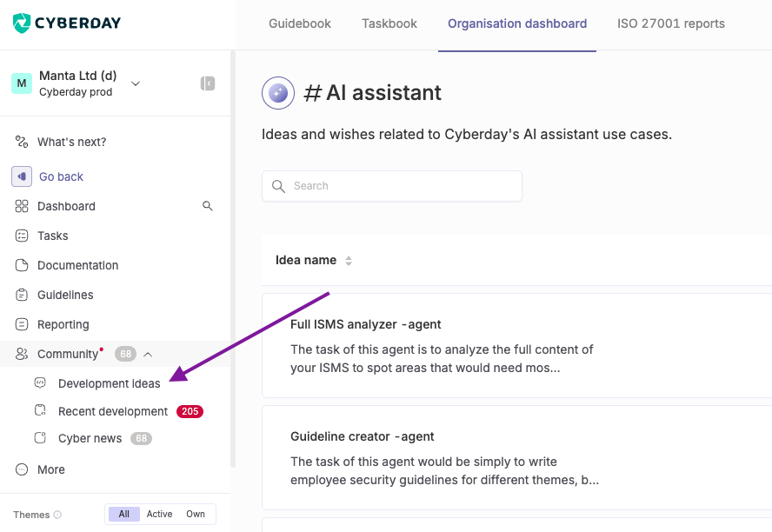Switch to the Taskbook tab
Viewport: 772px width, 532px height.
[x=389, y=23]
